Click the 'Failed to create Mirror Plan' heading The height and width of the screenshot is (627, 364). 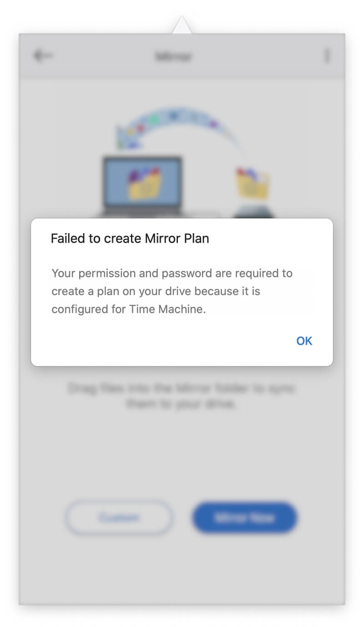(x=130, y=239)
